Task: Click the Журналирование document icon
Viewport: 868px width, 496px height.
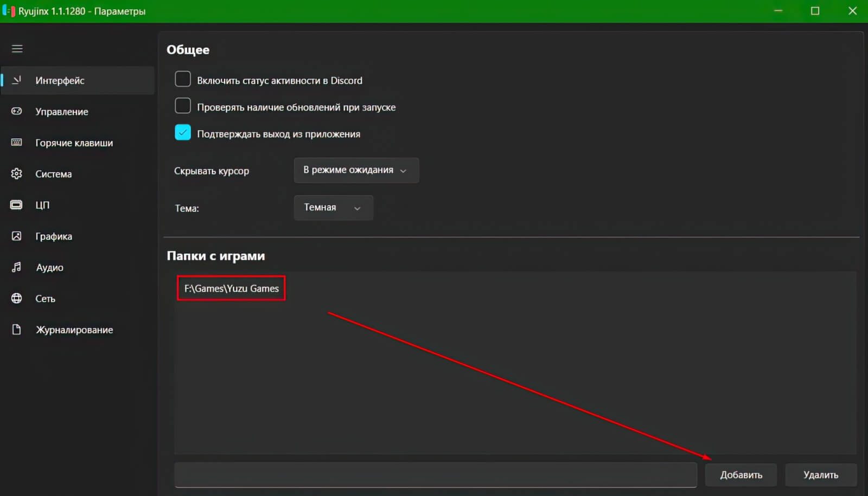Action: 17,330
